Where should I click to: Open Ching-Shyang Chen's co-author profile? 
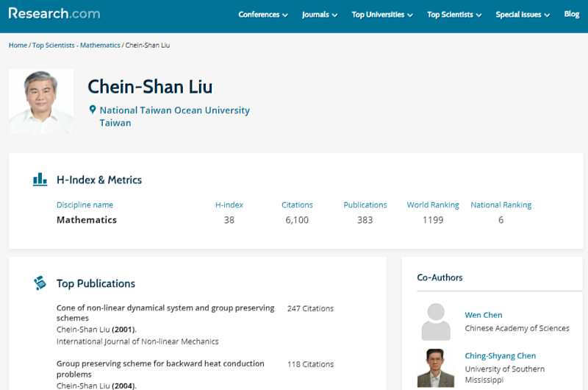tap(501, 355)
